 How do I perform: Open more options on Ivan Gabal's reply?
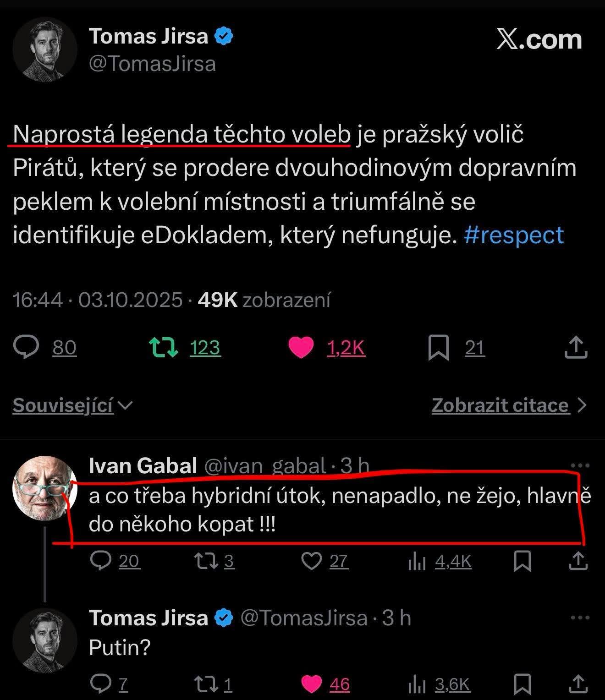tap(580, 465)
